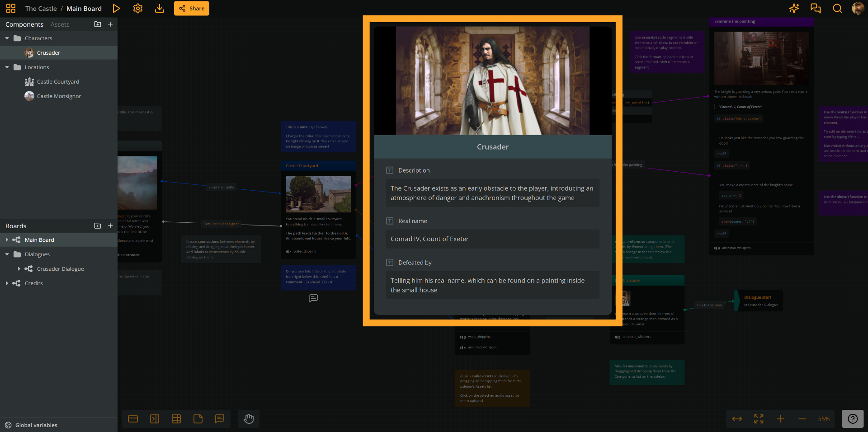The height and width of the screenshot is (432, 868).
Task: Click the fit-to-screen zoom icon
Action: [x=759, y=419]
